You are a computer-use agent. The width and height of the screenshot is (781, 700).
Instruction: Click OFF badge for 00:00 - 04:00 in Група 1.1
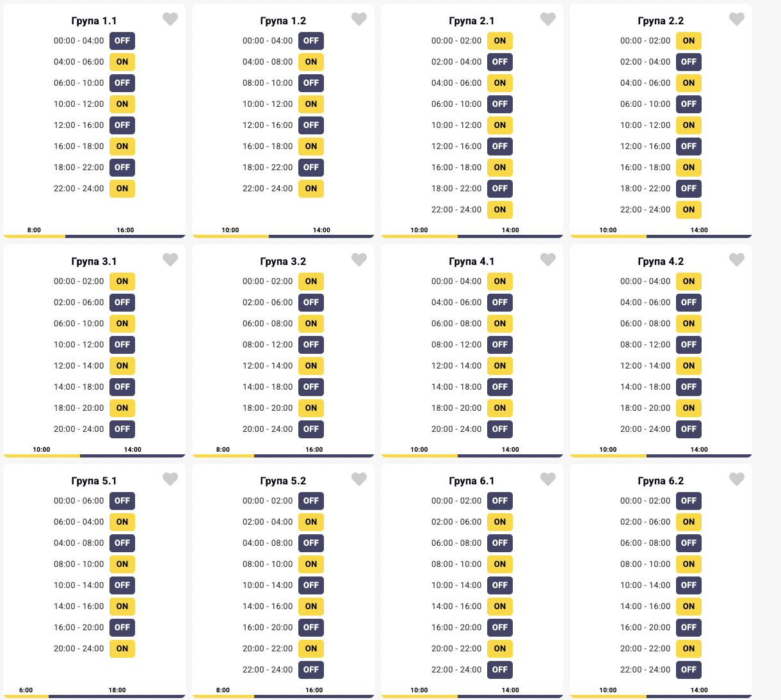pyautogui.click(x=122, y=41)
